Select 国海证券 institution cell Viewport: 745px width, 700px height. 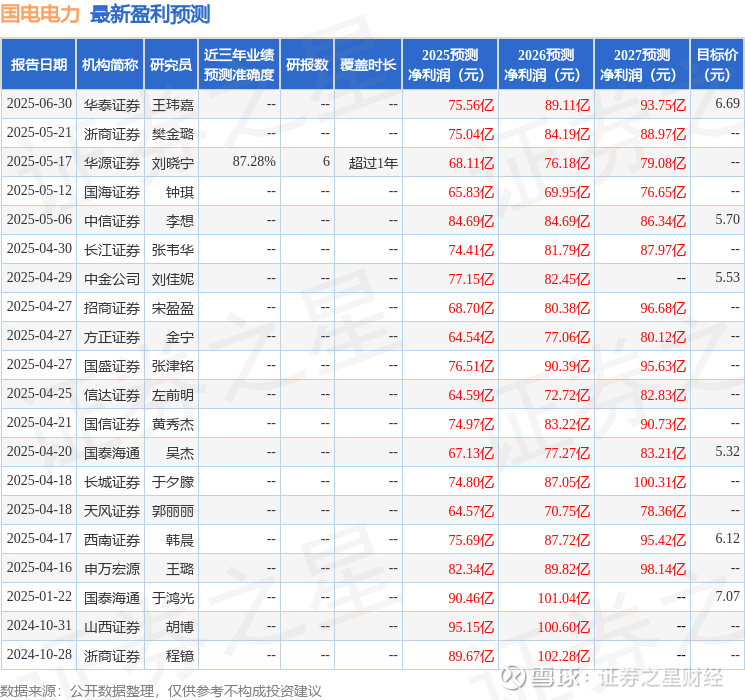pyautogui.click(x=112, y=192)
